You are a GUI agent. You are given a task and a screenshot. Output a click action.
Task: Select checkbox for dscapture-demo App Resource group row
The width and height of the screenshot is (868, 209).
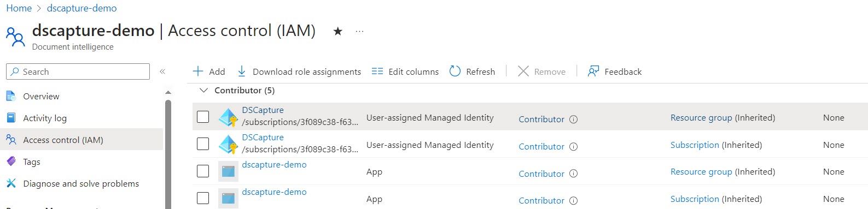(203, 171)
